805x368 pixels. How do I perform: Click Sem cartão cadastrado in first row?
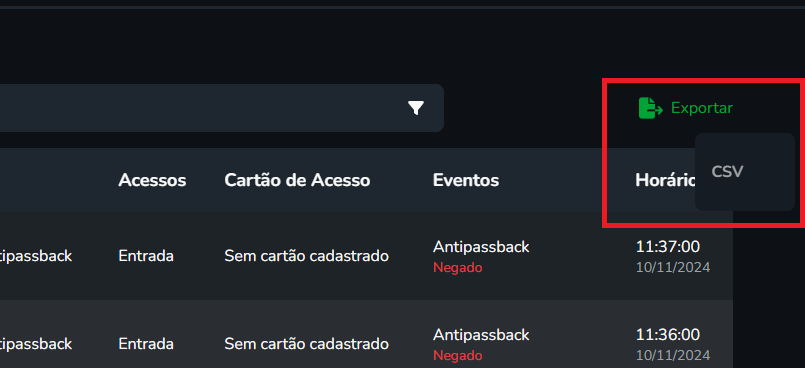coord(306,256)
